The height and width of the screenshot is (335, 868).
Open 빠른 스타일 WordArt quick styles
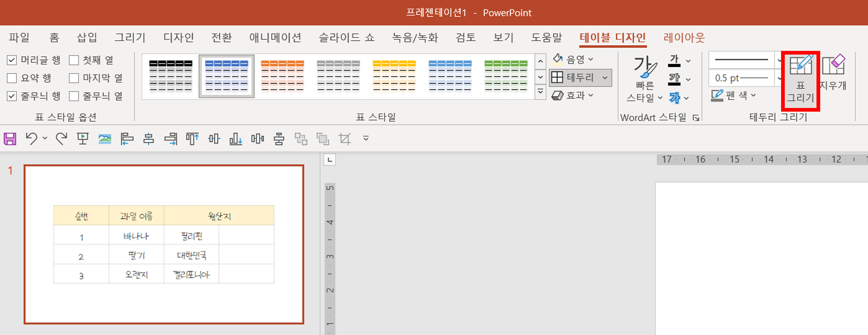[x=645, y=80]
